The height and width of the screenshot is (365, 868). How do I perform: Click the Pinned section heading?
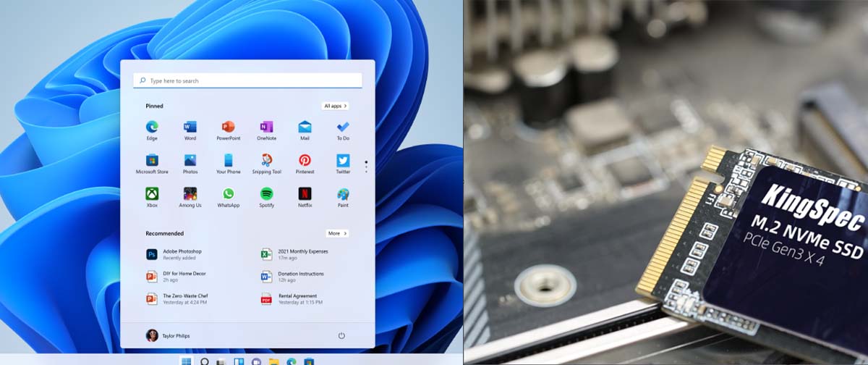point(154,106)
